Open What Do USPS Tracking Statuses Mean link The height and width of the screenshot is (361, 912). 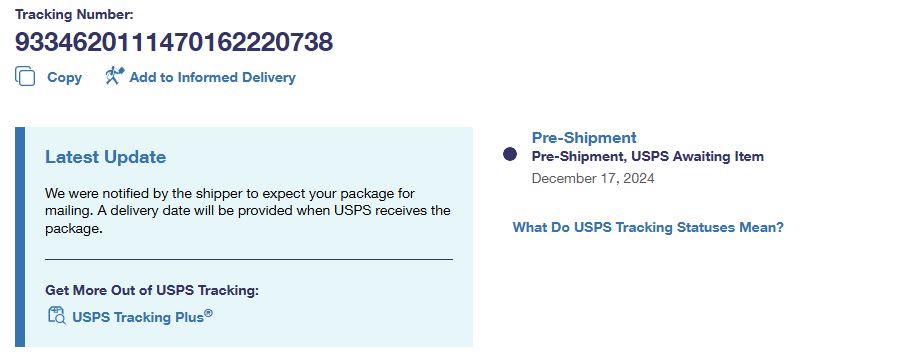[x=648, y=227]
